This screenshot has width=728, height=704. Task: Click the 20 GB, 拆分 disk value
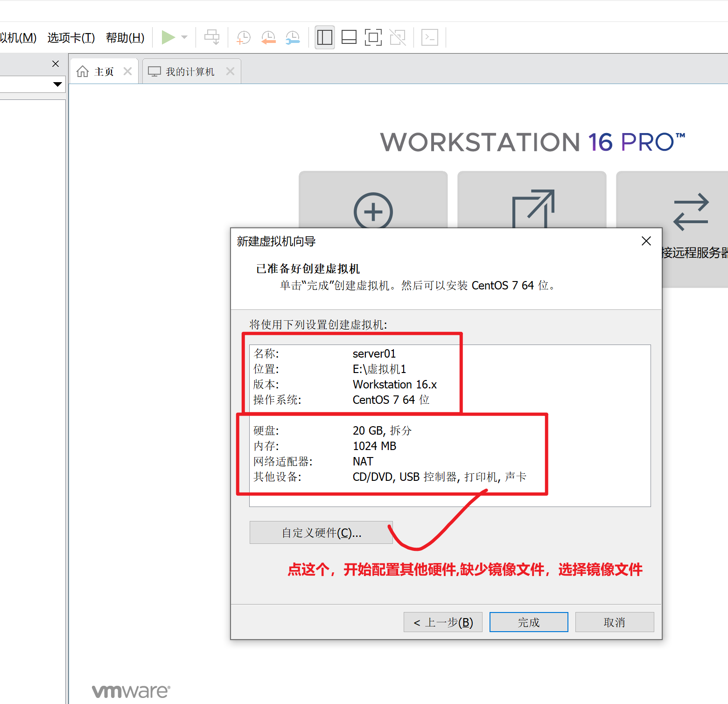382,431
